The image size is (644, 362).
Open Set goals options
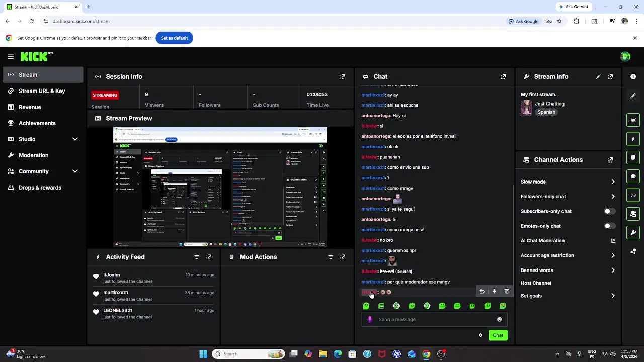pos(568,296)
